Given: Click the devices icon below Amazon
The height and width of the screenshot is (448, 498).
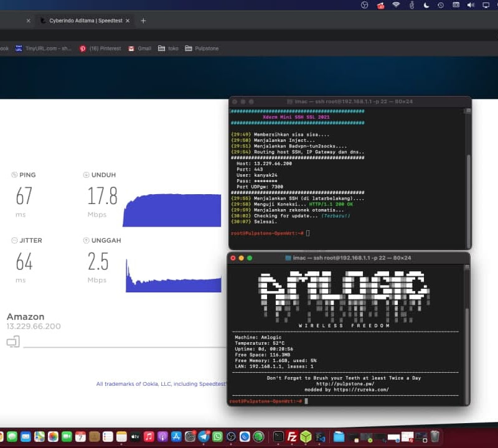Looking at the screenshot, I should pyautogui.click(x=13, y=342).
